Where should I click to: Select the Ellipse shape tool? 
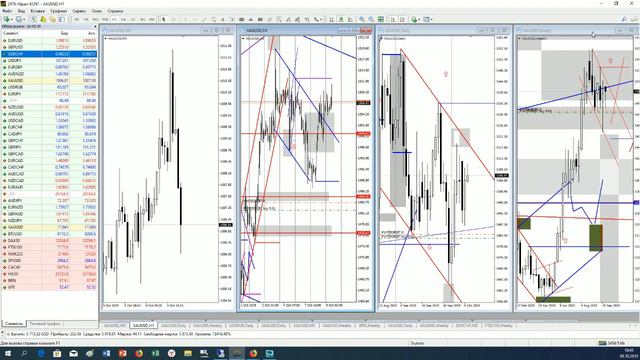click(x=242, y=19)
